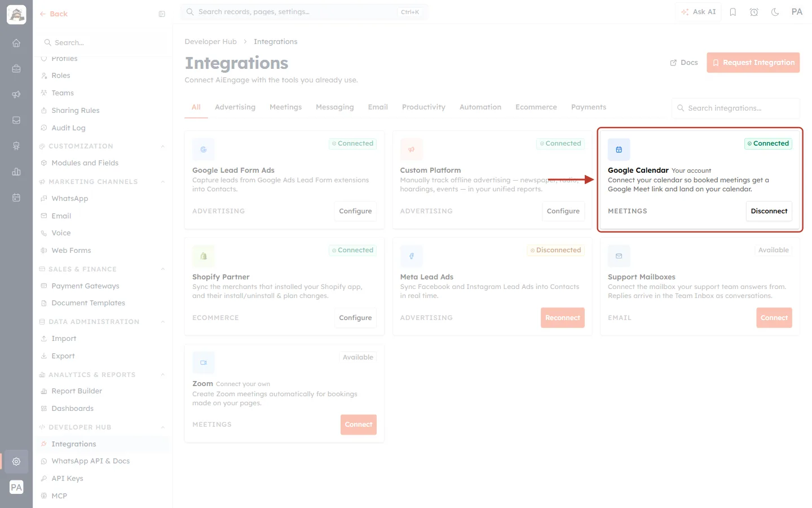Open Ask AI assistant
812x508 pixels.
point(699,12)
